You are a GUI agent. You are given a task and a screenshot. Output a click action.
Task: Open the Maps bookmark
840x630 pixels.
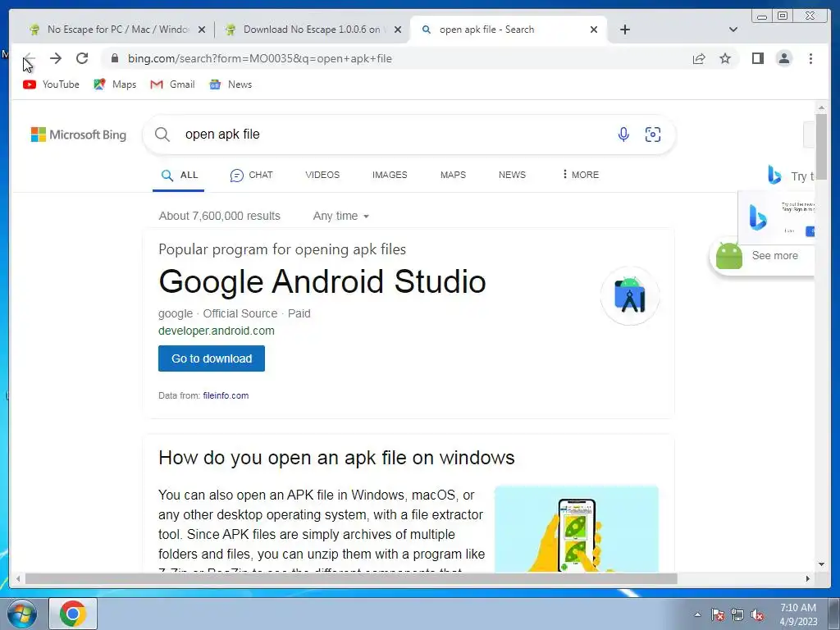115,84
